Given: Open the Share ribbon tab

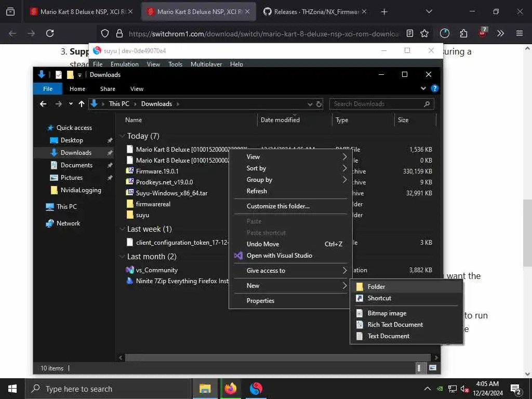Looking at the screenshot, I should 108,89.
